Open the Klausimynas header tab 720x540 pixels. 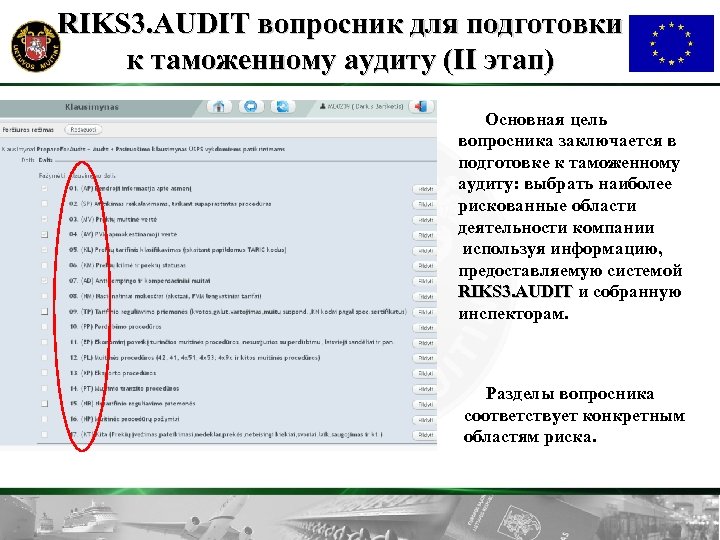[92, 107]
